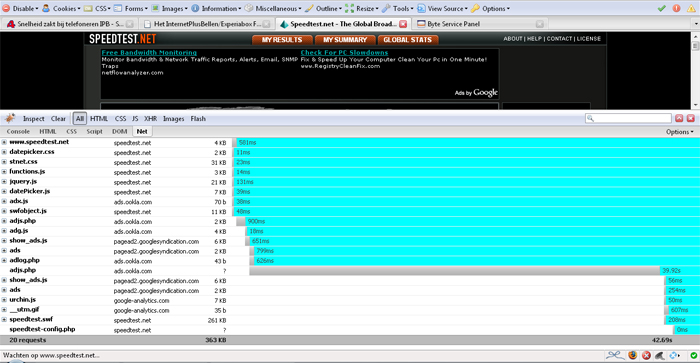
Task: Click the red X icon in status bar
Action: point(646,355)
